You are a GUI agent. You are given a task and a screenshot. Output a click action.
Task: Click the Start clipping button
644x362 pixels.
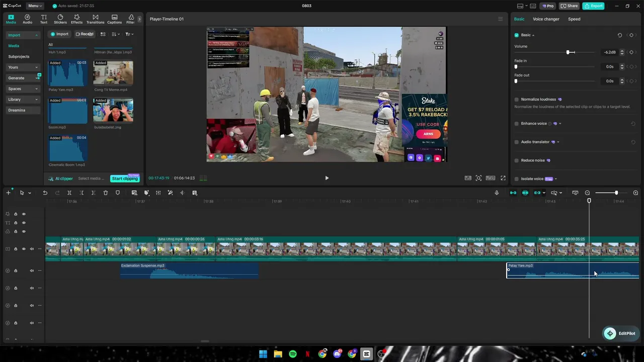(125, 178)
